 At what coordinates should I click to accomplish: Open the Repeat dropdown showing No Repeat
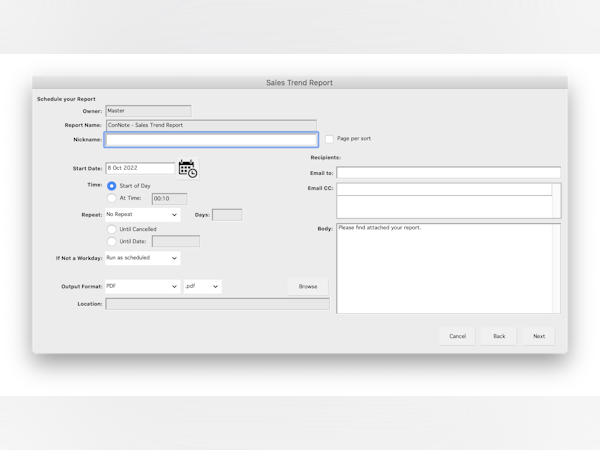[143, 215]
